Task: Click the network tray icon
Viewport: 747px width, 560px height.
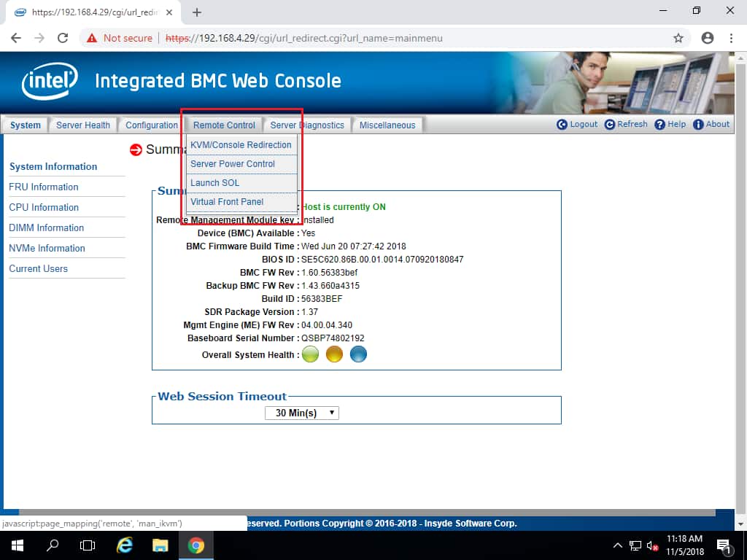Action: point(635,545)
